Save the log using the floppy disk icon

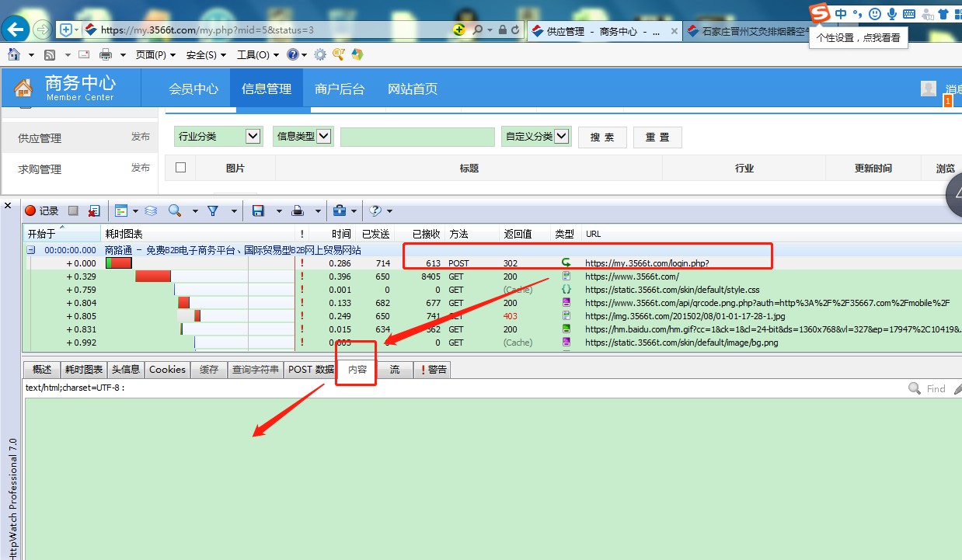(x=258, y=210)
